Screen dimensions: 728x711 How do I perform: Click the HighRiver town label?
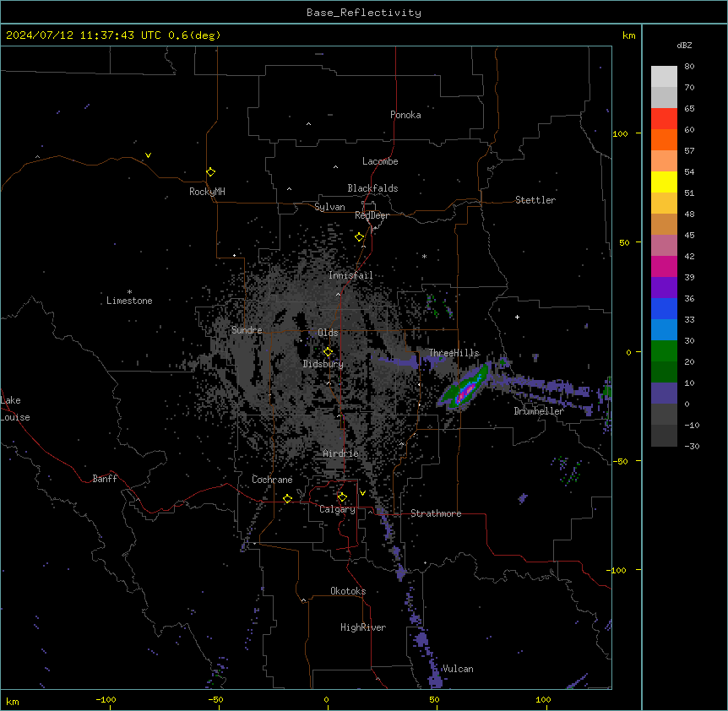point(363,627)
